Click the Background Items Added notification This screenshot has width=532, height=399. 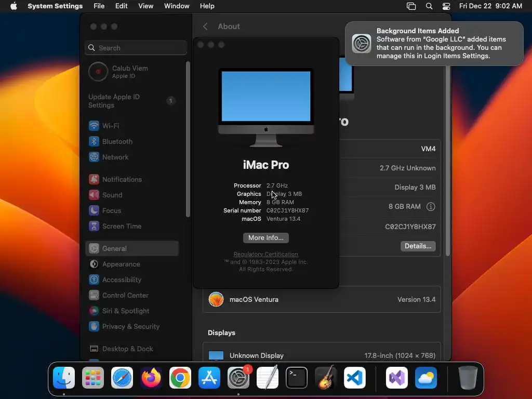coord(434,44)
